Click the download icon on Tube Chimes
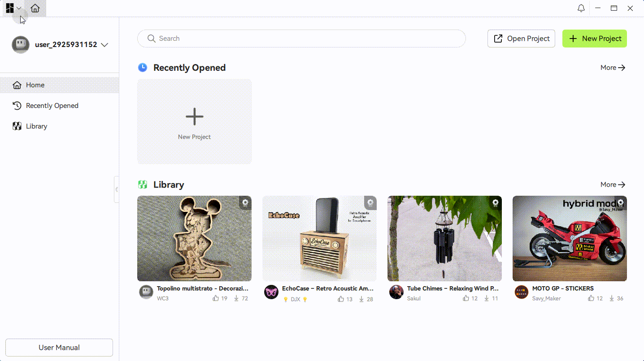The width and height of the screenshot is (644, 361). [487, 298]
